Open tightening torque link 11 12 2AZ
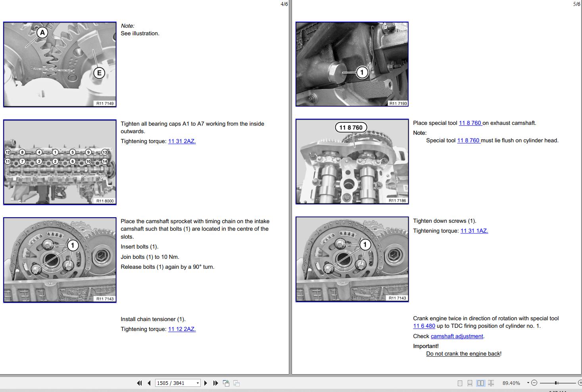This screenshot has height=392, width=582. pos(182,329)
